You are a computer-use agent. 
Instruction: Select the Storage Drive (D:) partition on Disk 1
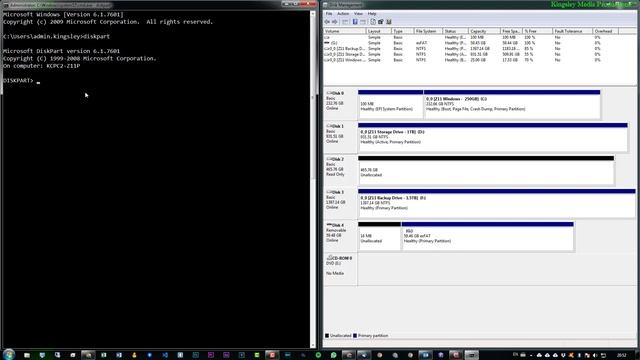493,138
